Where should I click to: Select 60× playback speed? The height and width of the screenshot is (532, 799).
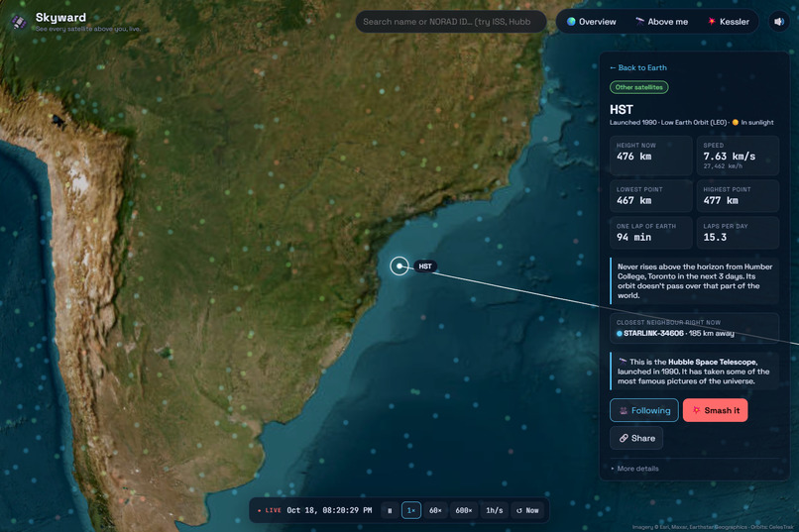point(435,510)
